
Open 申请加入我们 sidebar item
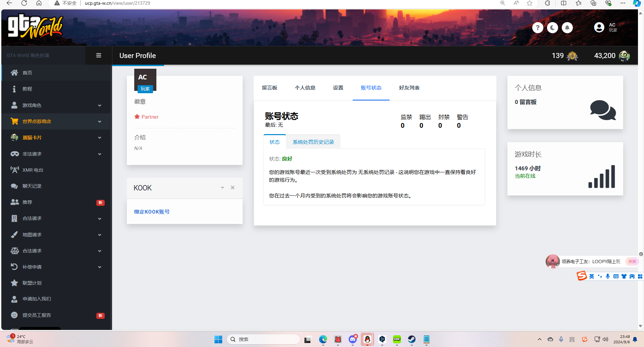tap(56, 299)
